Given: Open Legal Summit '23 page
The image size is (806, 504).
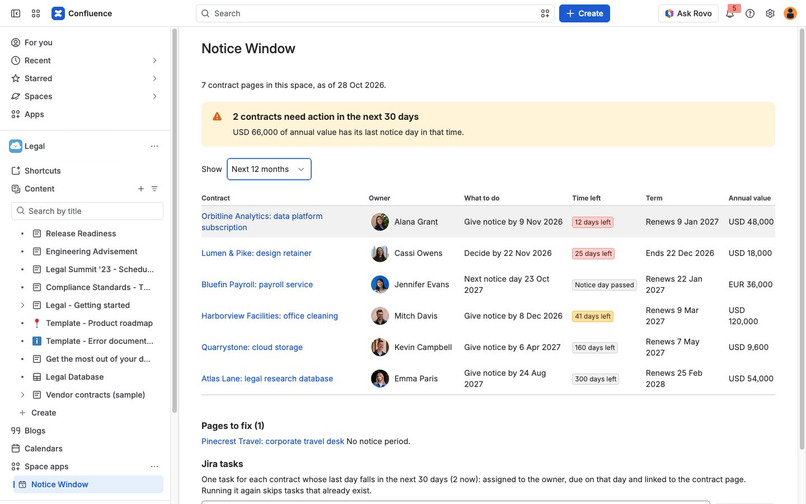Looking at the screenshot, I should [x=100, y=269].
